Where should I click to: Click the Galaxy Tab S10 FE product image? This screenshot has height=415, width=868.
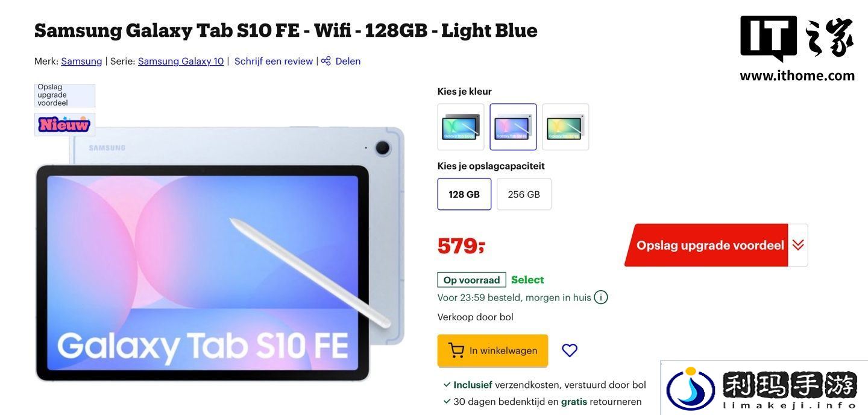[x=220, y=254]
